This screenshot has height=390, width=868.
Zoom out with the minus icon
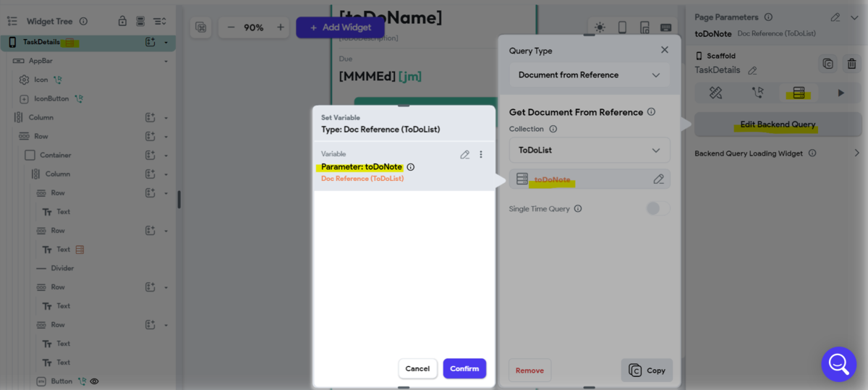click(x=231, y=27)
